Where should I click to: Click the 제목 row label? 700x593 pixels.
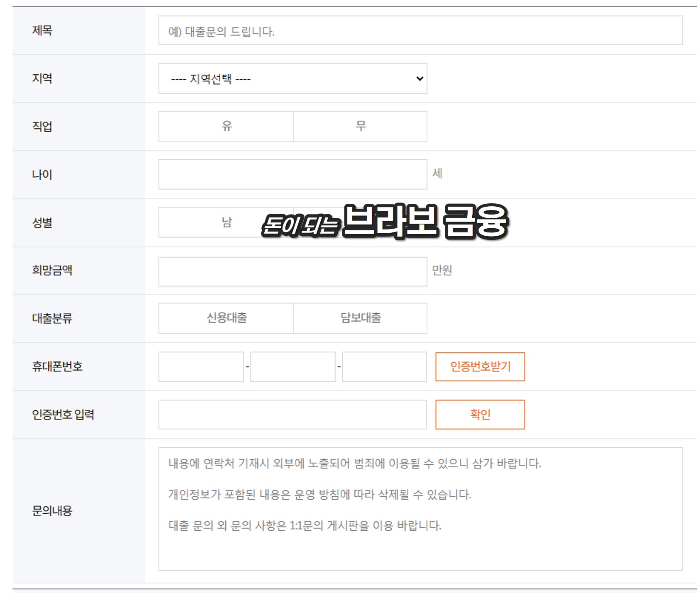point(42,30)
